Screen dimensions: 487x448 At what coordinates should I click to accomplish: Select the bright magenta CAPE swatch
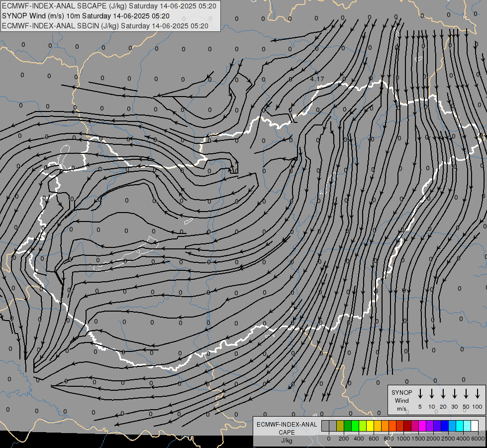422,426
